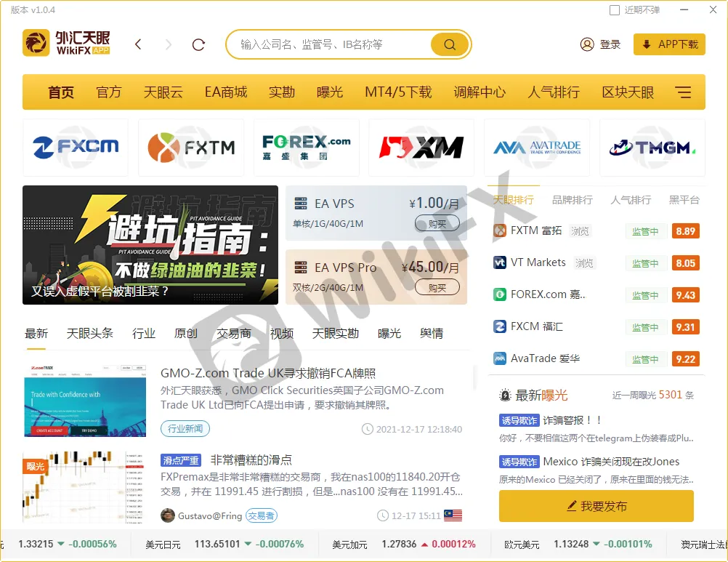Viewport: 728px width, 562px height.
Task: Click FXTM 富拓 ranking icon
Action: click(500, 230)
